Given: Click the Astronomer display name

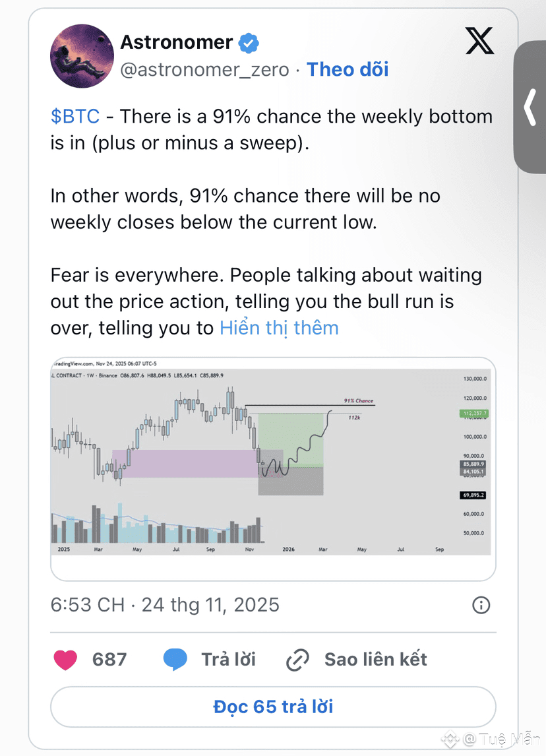Looking at the screenshot, I should (x=176, y=43).
